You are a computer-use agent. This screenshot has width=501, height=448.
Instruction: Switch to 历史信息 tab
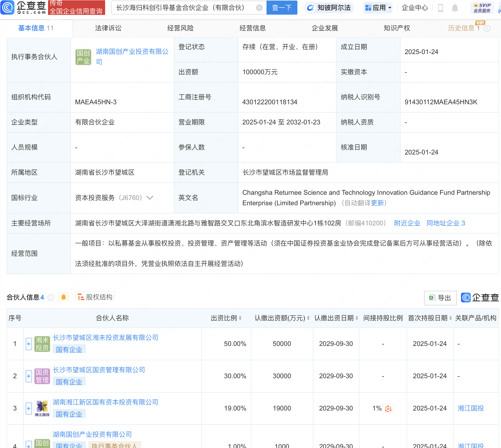tap(464, 28)
